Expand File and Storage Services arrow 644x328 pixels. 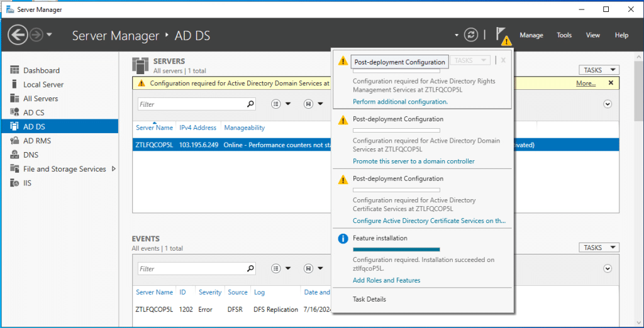click(x=114, y=169)
